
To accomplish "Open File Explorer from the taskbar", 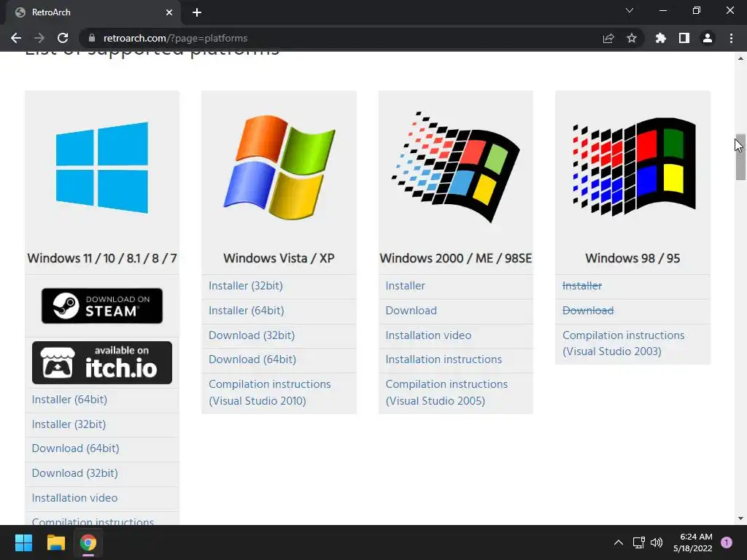I will [55, 542].
